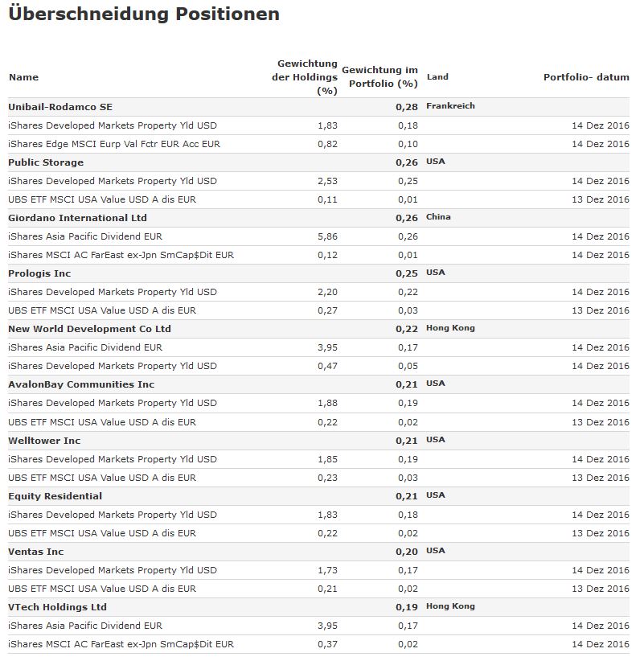The height and width of the screenshot is (661, 644).
Task: Open New World Development Co Ltd
Action: (x=89, y=329)
